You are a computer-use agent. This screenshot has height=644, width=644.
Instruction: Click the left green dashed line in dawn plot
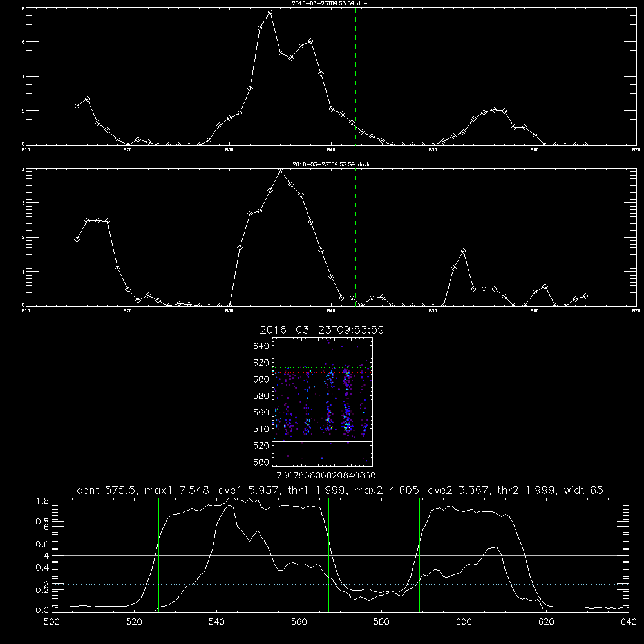(205, 77)
